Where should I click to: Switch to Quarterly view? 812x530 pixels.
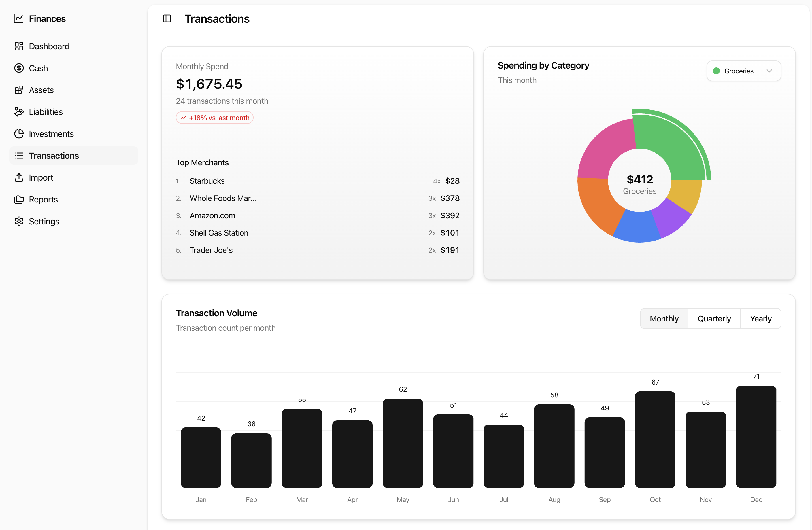click(x=714, y=318)
